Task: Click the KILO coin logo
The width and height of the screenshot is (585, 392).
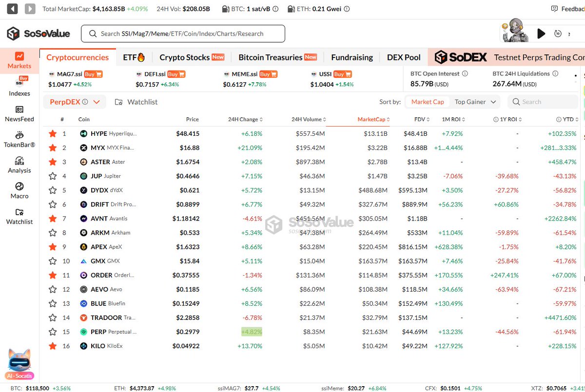Action: pyautogui.click(x=83, y=346)
